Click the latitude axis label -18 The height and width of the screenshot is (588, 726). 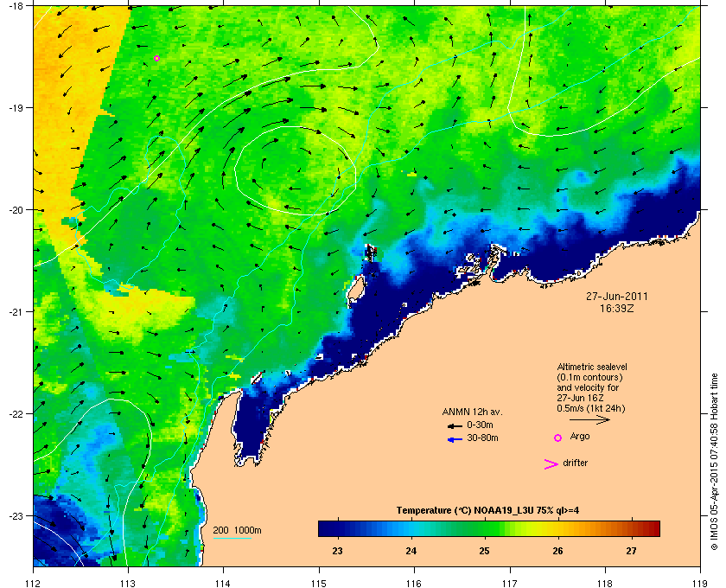click(x=16, y=5)
